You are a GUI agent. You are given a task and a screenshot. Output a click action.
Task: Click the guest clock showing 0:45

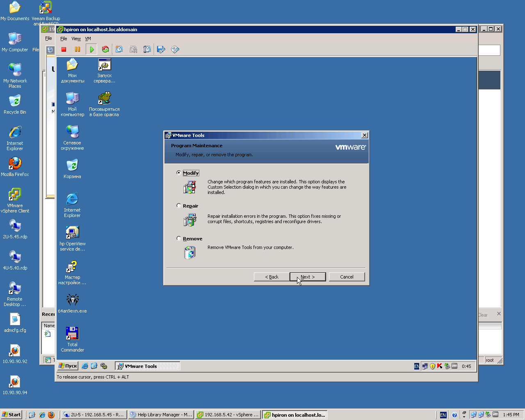click(x=466, y=366)
